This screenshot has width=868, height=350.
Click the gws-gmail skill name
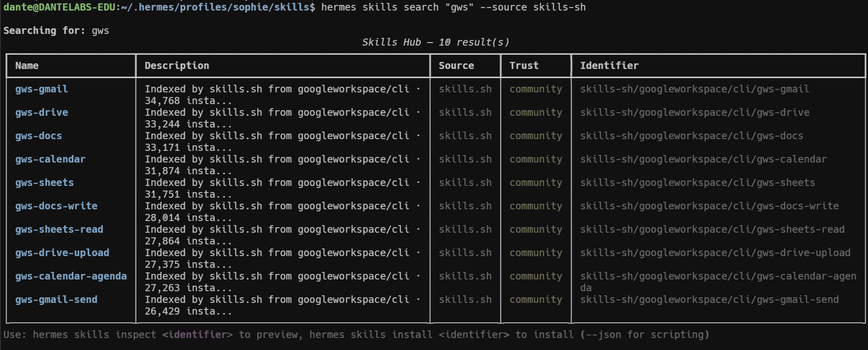[x=41, y=89]
